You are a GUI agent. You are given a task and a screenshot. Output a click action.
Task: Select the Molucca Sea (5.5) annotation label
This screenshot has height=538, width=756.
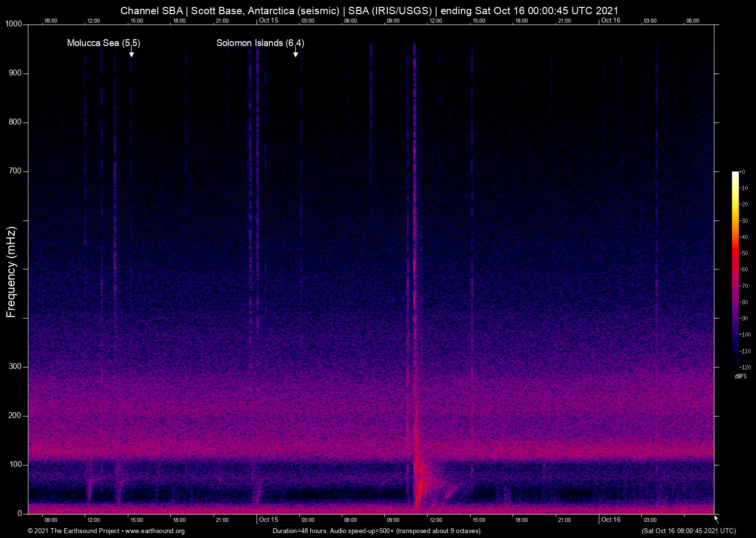click(103, 43)
